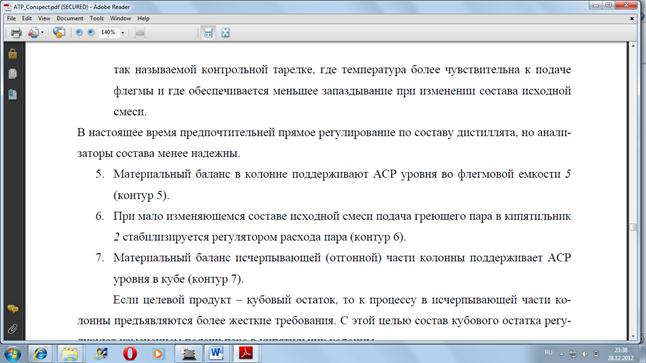Open the collaborate dropdown arrow
The image size is (646, 363).
click(x=42, y=33)
